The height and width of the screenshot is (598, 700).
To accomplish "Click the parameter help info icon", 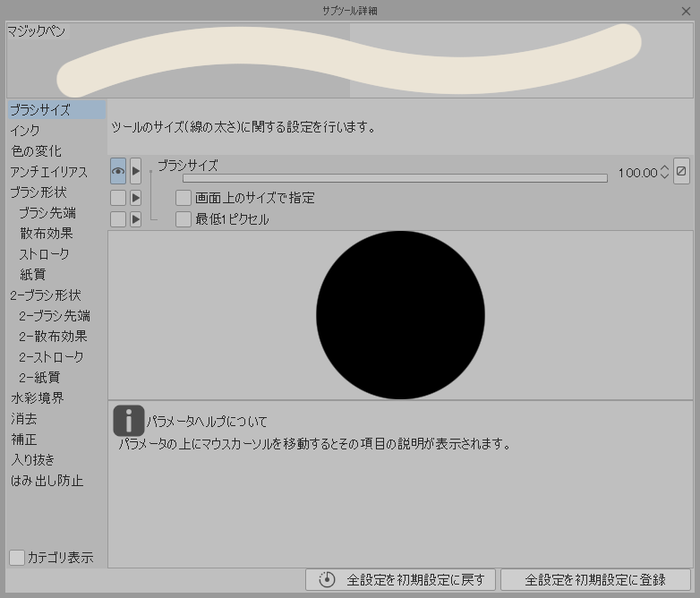I will click(129, 420).
